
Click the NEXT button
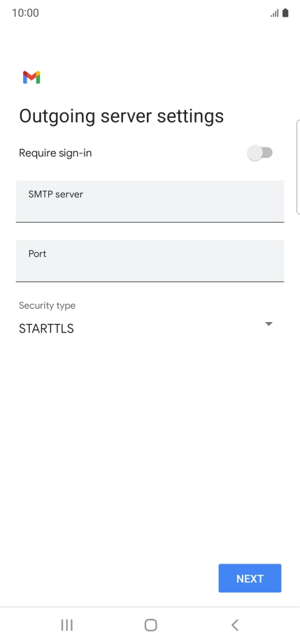[x=250, y=578]
